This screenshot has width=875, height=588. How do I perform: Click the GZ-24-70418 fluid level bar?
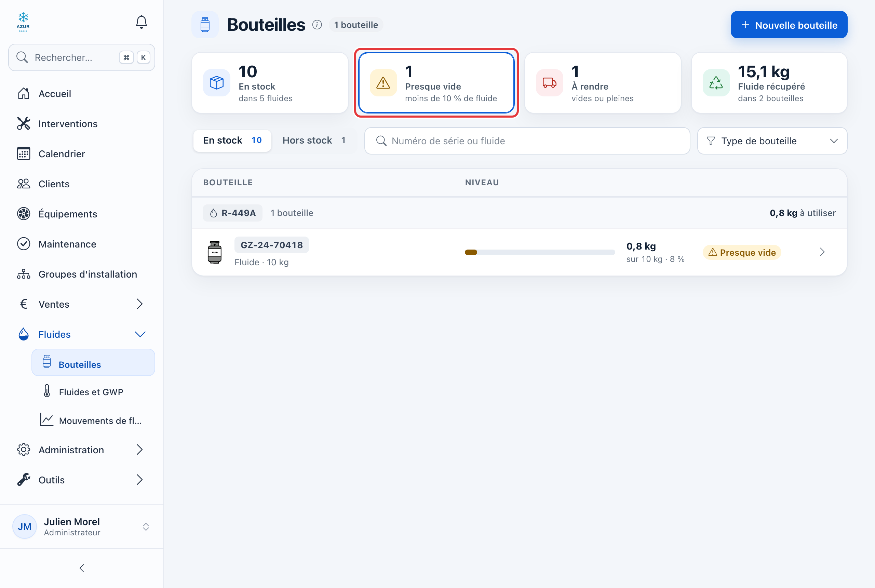(540, 252)
